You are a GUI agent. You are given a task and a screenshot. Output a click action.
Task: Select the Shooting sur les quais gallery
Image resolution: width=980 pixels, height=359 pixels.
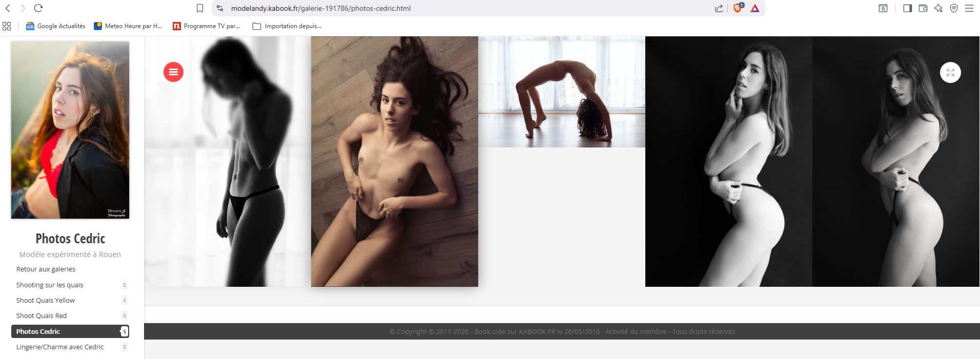point(50,285)
